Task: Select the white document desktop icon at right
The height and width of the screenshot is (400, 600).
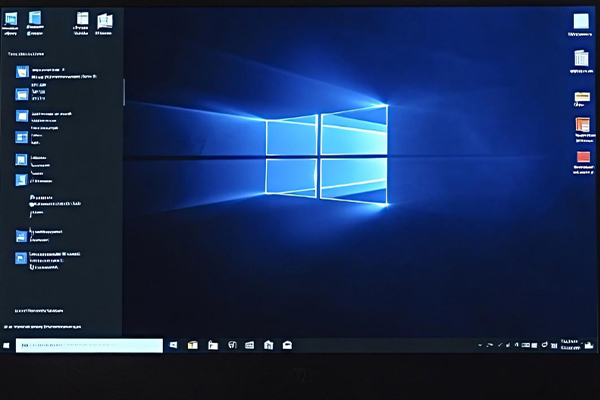Action: pos(581,59)
